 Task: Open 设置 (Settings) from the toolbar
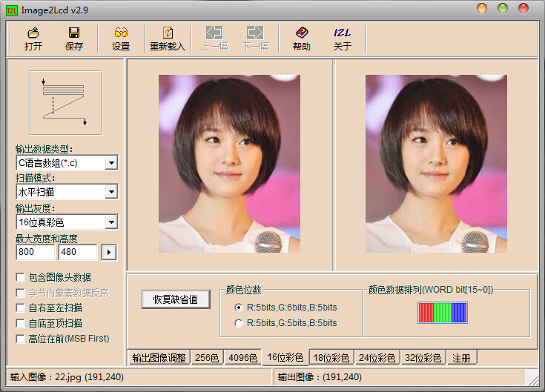(121, 39)
